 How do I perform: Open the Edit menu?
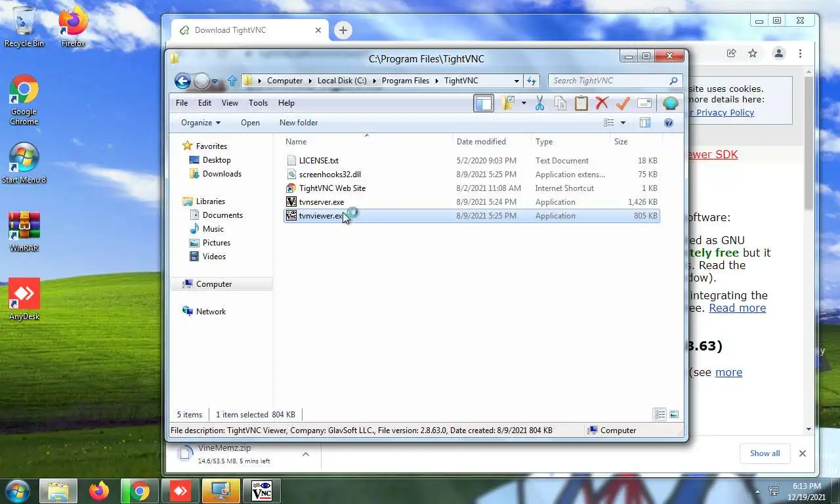point(205,103)
